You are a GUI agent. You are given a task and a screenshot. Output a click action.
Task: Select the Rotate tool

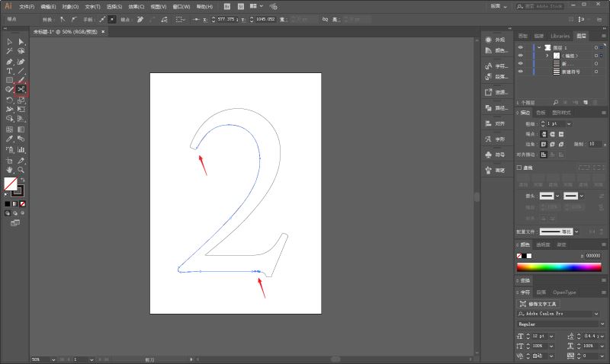click(9, 100)
